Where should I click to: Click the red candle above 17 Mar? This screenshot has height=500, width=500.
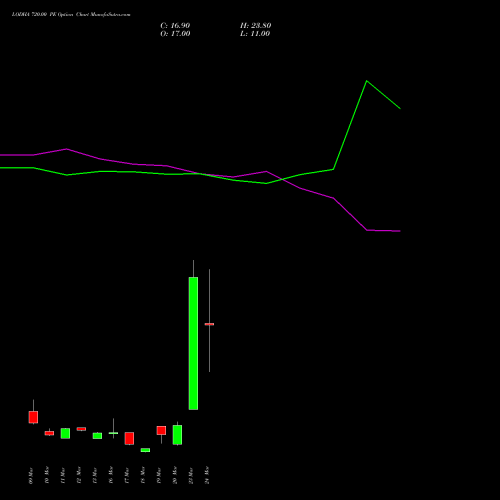click(129, 438)
